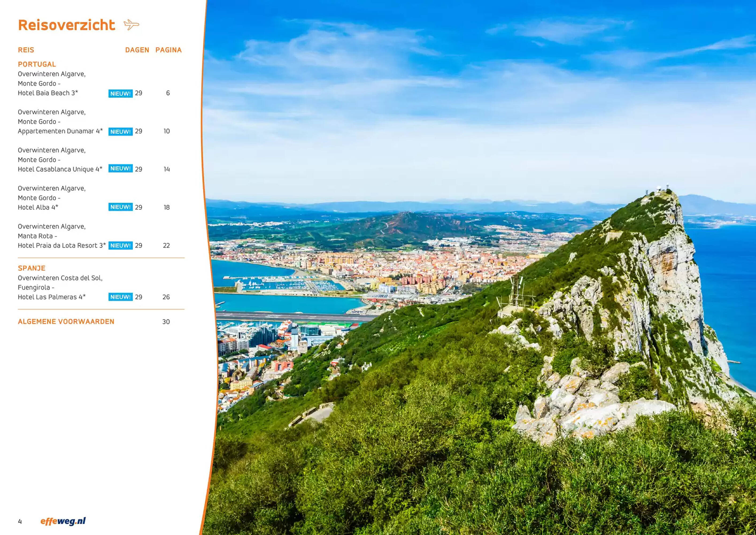Click page number 14 for Hotel Casablanca Unique
This screenshot has height=535, width=756.
tap(167, 169)
